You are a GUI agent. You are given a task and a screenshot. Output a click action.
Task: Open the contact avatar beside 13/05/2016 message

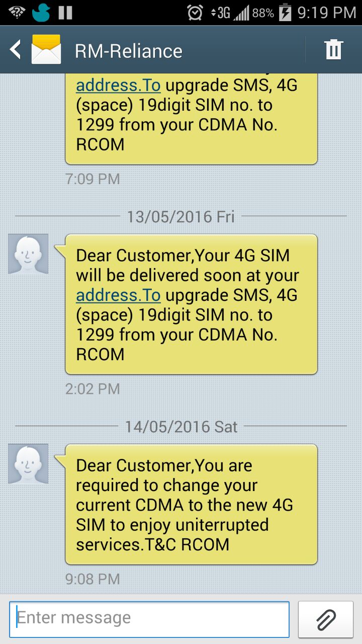(x=28, y=254)
